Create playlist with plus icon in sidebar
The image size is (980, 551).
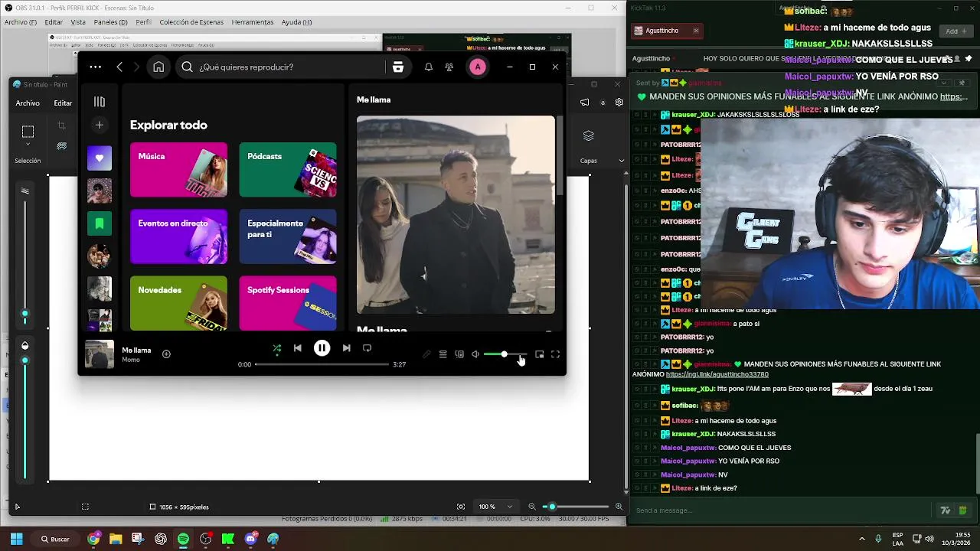coord(99,125)
